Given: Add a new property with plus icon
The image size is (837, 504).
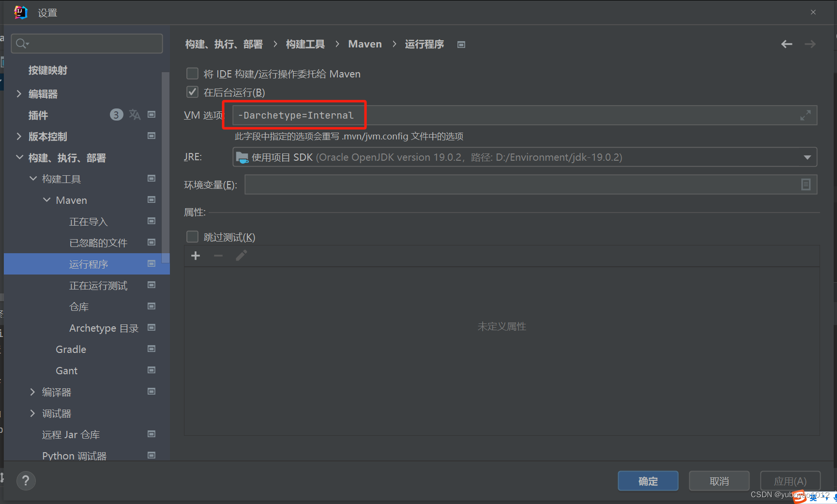Looking at the screenshot, I should click(x=196, y=256).
